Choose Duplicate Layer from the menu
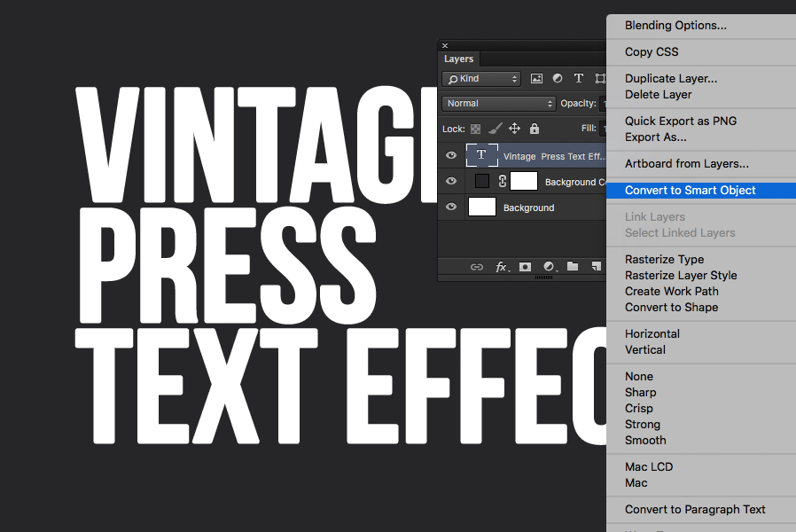796x532 pixels. [669, 78]
